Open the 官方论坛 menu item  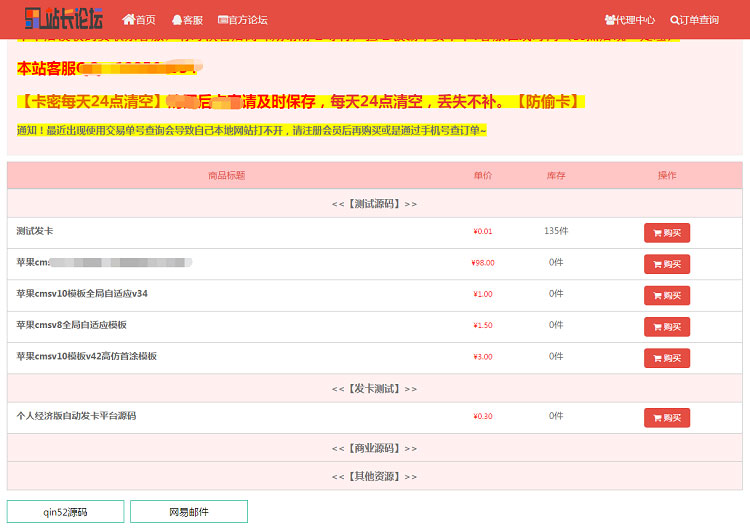pyautogui.click(x=248, y=19)
